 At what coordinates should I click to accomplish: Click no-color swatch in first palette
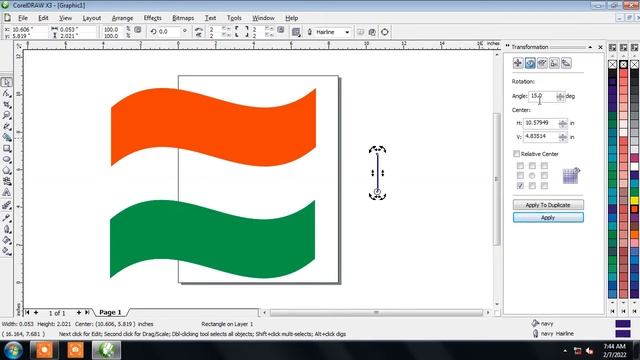pos(613,64)
